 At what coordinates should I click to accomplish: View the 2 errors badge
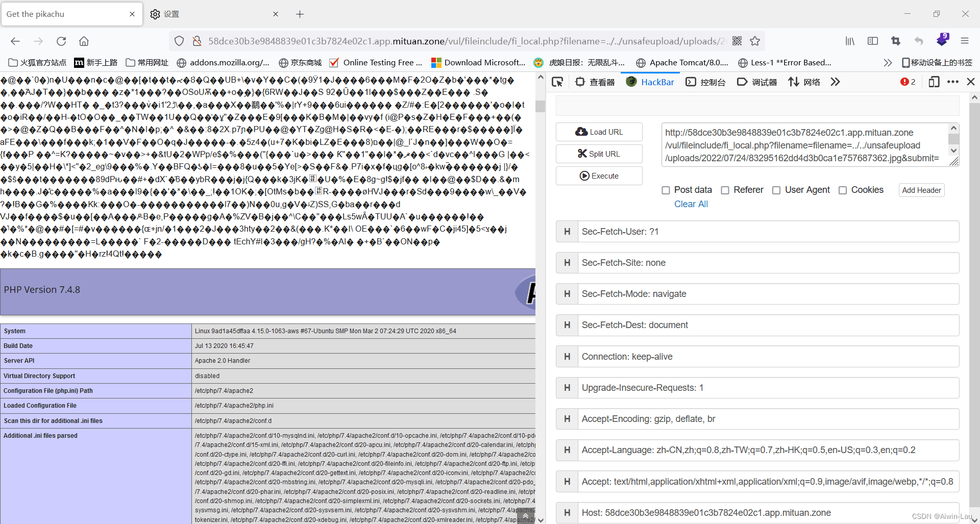[908, 82]
